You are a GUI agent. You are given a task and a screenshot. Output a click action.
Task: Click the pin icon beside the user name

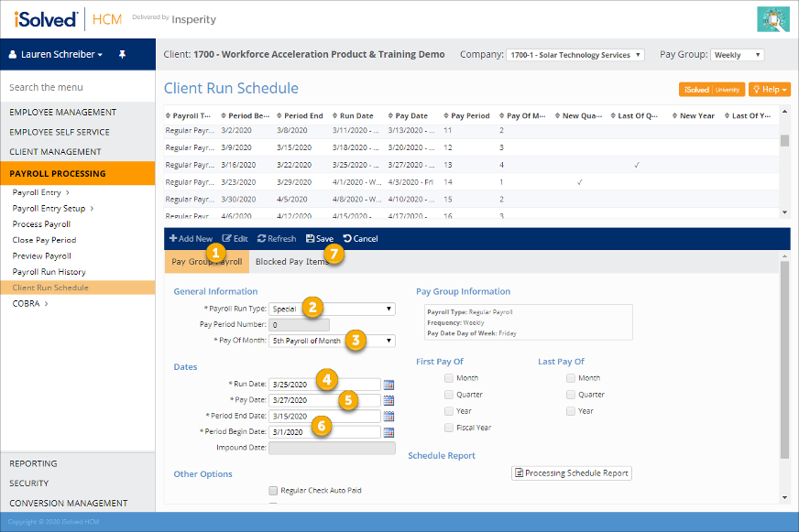click(122, 54)
